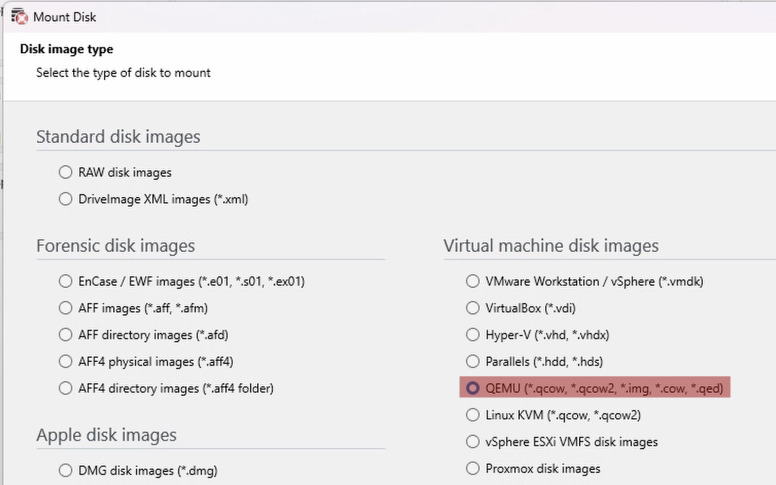Screen dimensions: 776x485
Task: Click the Forensic disk images heading
Action: tap(116, 245)
